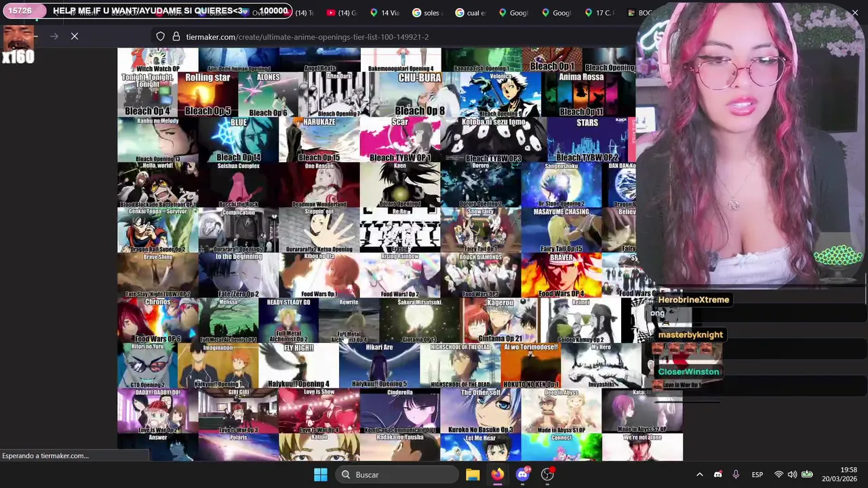This screenshot has height=488, width=868.
Task: Select the Bleach Op 14 BLUE thumbnail
Action: [x=239, y=140]
